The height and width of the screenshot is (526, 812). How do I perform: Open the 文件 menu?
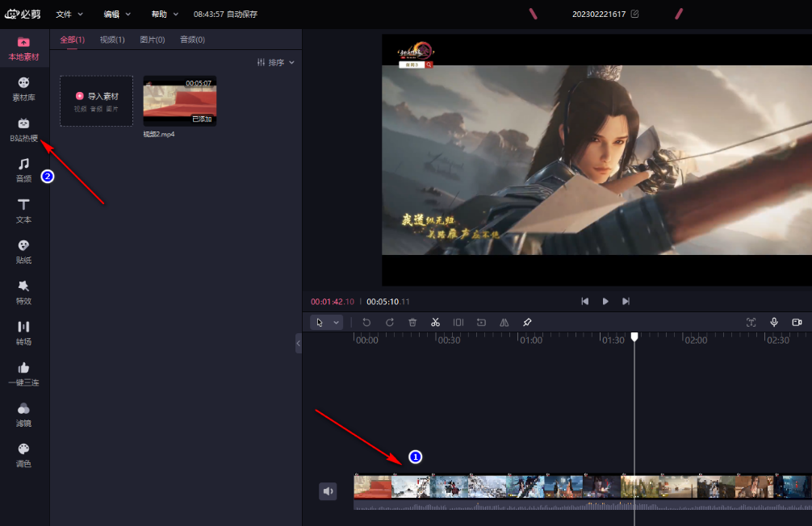click(69, 14)
